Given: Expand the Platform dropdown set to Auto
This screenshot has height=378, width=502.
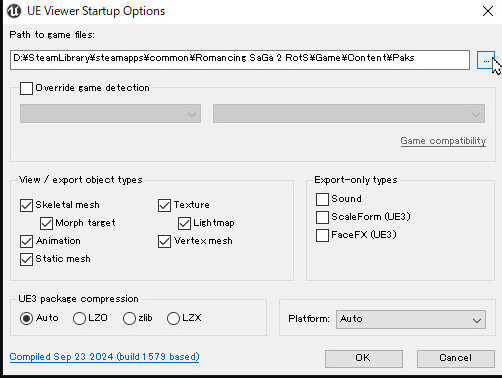Looking at the screenshot, I should coord(411,319).
